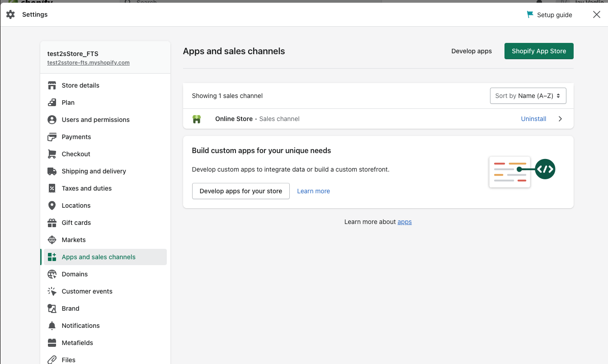Click the Plan icon in sidebar
The image size is (608, 364).
tap(52, 103)
